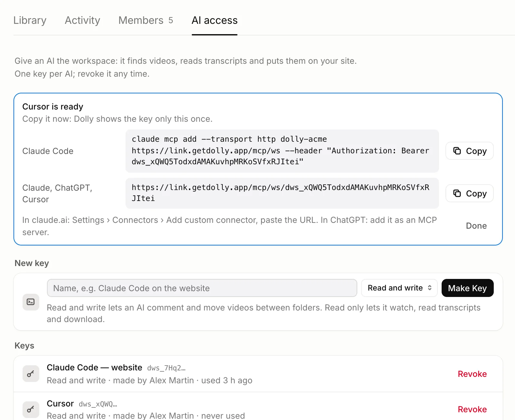Click the Make Key button
This screenshot has height=420, width=515.
click(x=467, y=288)
